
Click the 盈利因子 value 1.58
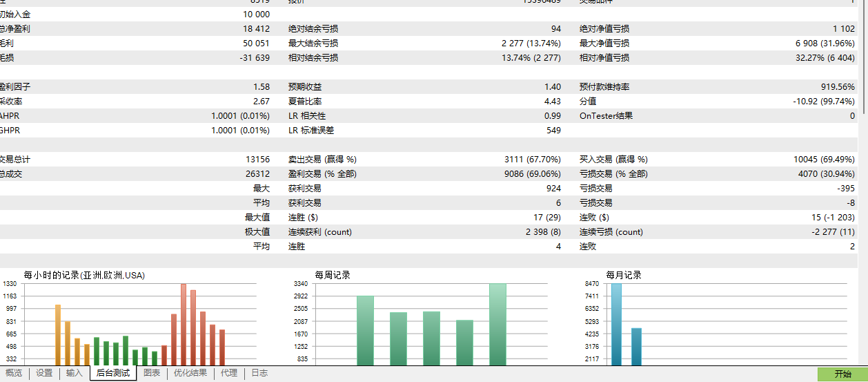coord(262,87)
